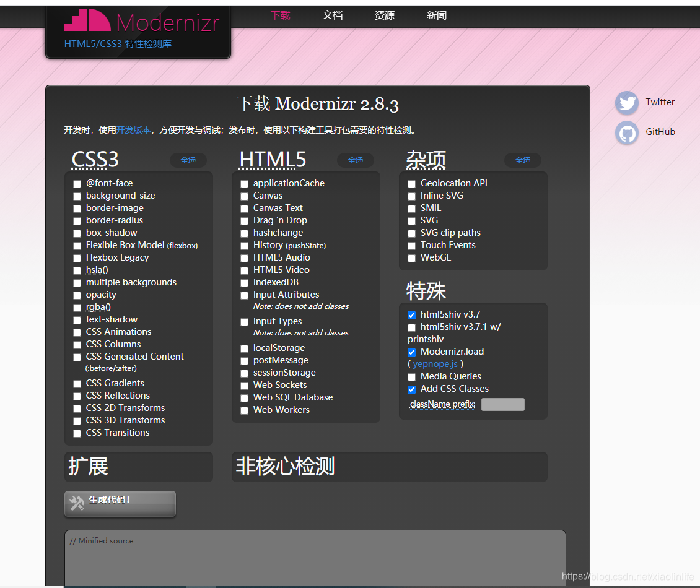The image size is (700, 588).
Task: Check the multiple backgrounds option
Action: pos(77,283)
